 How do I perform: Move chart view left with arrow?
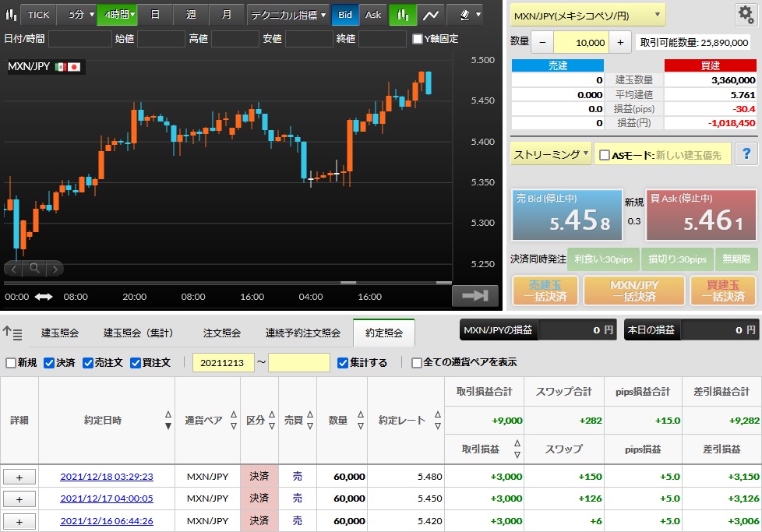(13, 268)
